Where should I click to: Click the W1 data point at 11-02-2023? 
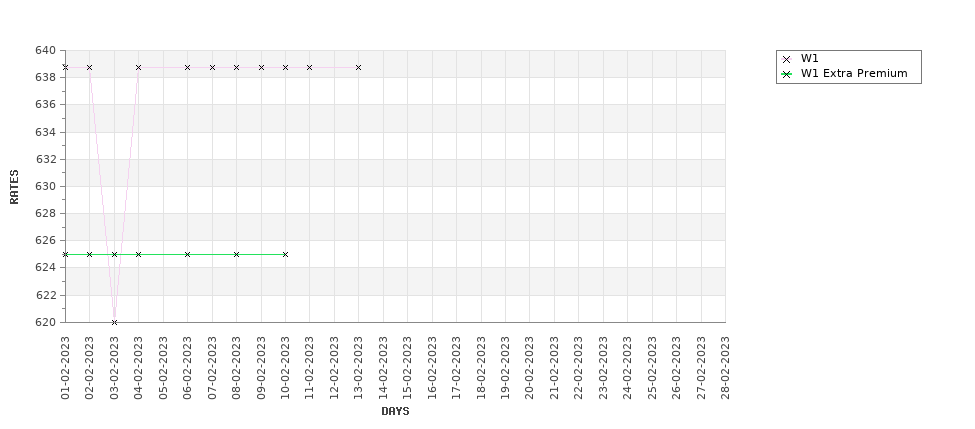coord(310,67)
